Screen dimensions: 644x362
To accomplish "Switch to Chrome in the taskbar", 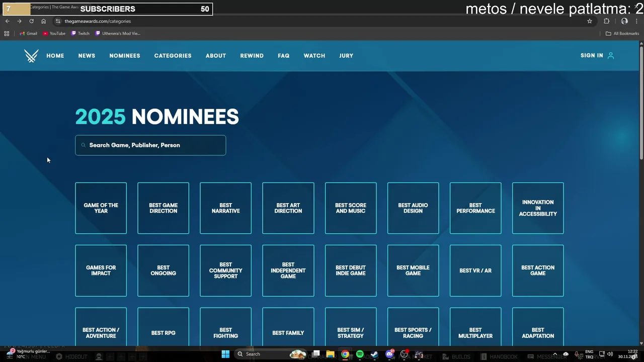I will [x=345, y=354].
